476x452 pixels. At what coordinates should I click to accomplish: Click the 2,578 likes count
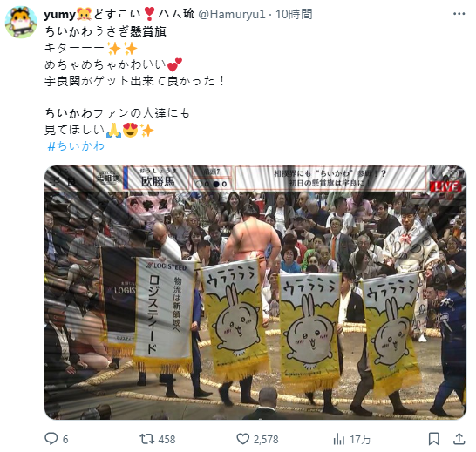click(266, 439)
